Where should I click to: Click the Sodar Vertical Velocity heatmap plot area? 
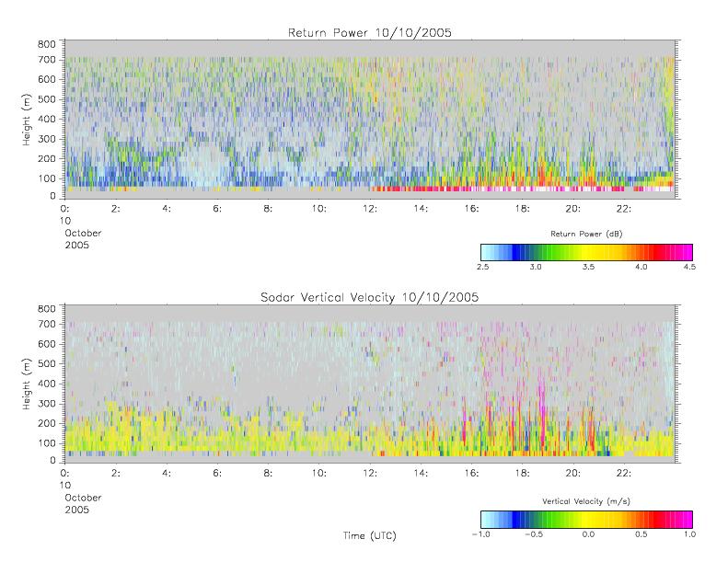[x=370, y=384]
